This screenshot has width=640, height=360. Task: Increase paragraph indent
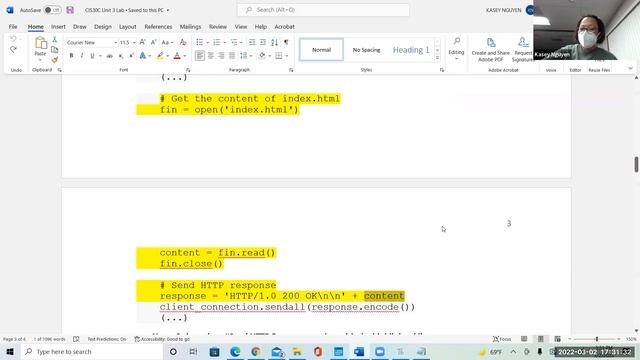click(x=263, y=42)
